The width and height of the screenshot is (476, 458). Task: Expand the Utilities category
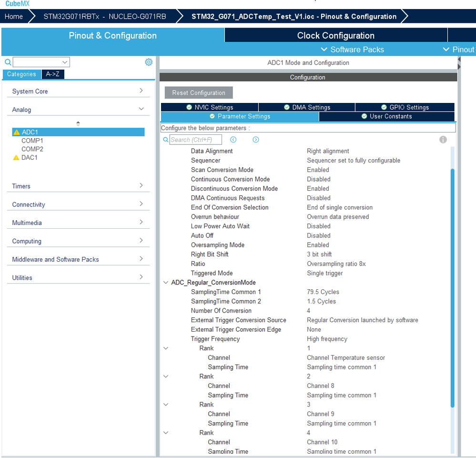pos(141,277)
